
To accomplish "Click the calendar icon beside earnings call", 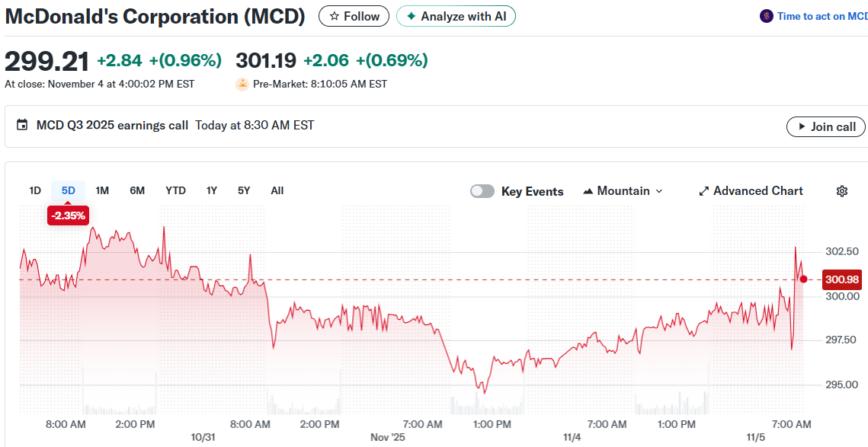I will tap(22, 125).
